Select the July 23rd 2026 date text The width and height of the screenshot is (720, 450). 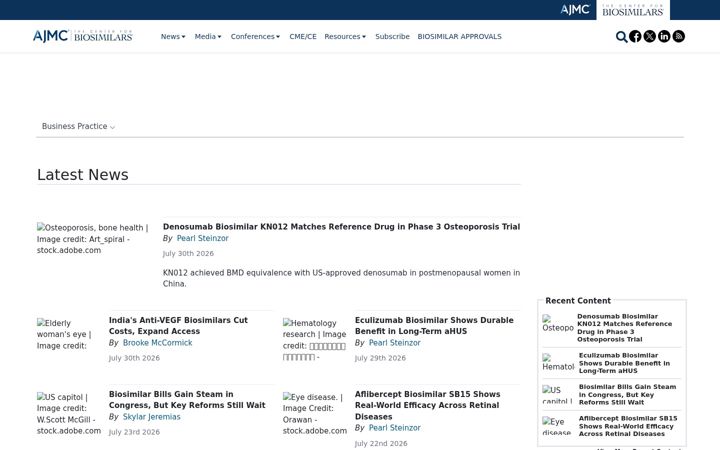coord(134,432)
